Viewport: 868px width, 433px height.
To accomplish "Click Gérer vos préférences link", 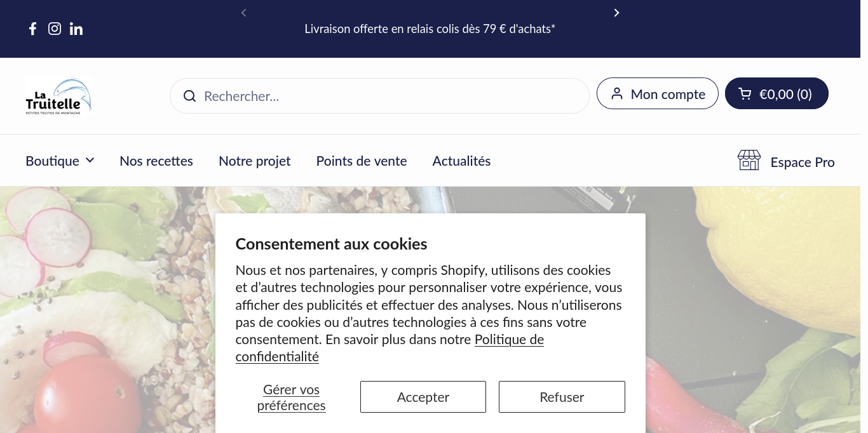I will pos(291,397).
